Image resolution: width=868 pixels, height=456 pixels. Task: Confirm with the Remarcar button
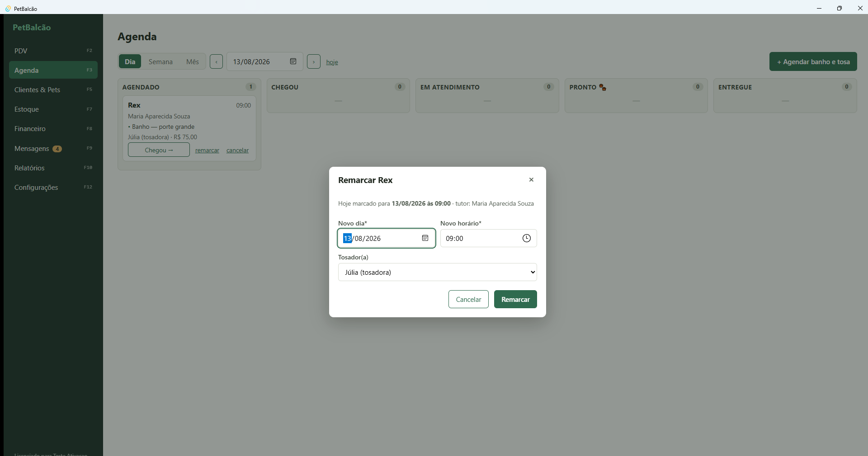coord(515,299)
